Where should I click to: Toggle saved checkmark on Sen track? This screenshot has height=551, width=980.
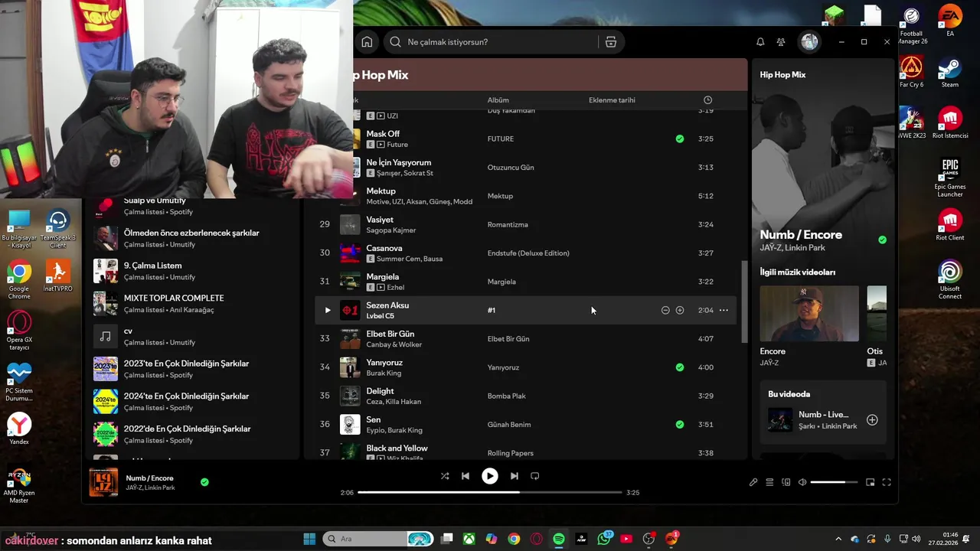[x=680, y=424]
